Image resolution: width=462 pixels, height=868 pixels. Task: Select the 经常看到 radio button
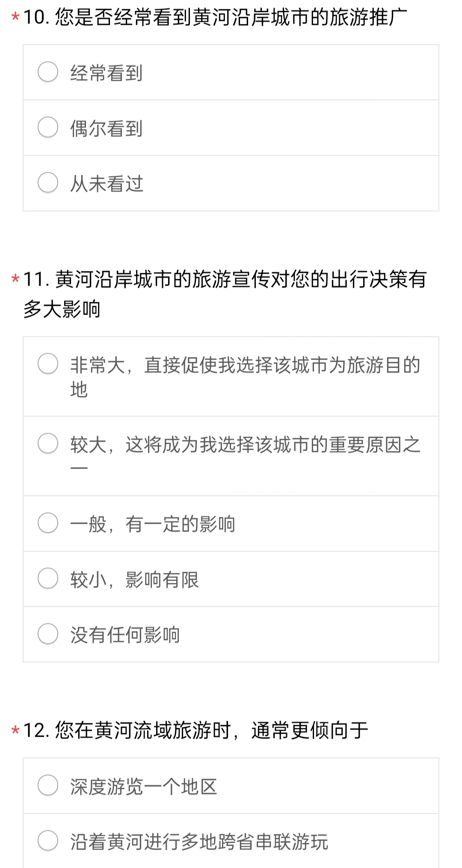click(x=48, y=72)
